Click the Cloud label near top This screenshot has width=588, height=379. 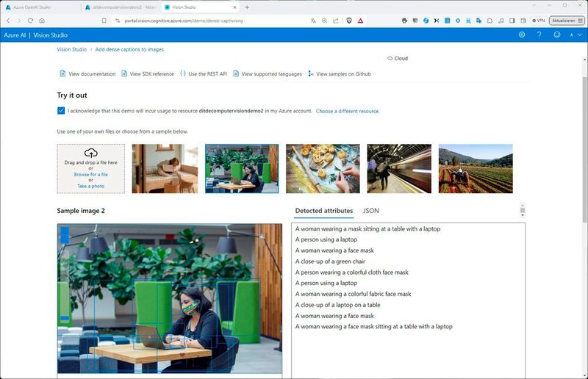point(398,58)
